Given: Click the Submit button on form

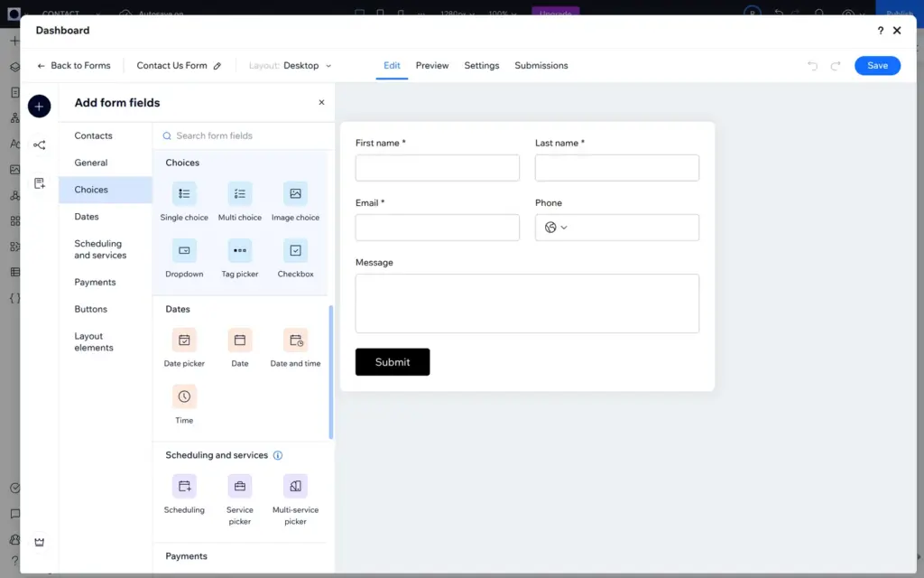Looking at the screenshot, I should (393, 362).
